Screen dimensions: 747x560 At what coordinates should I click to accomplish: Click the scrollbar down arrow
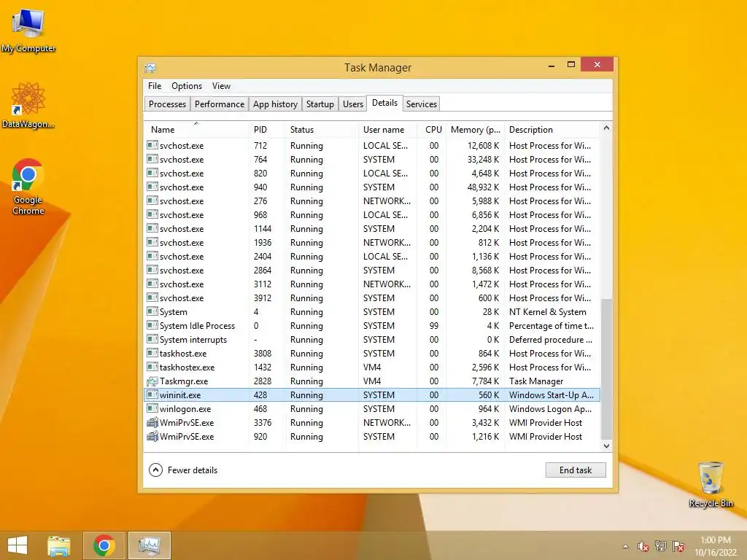606,446
